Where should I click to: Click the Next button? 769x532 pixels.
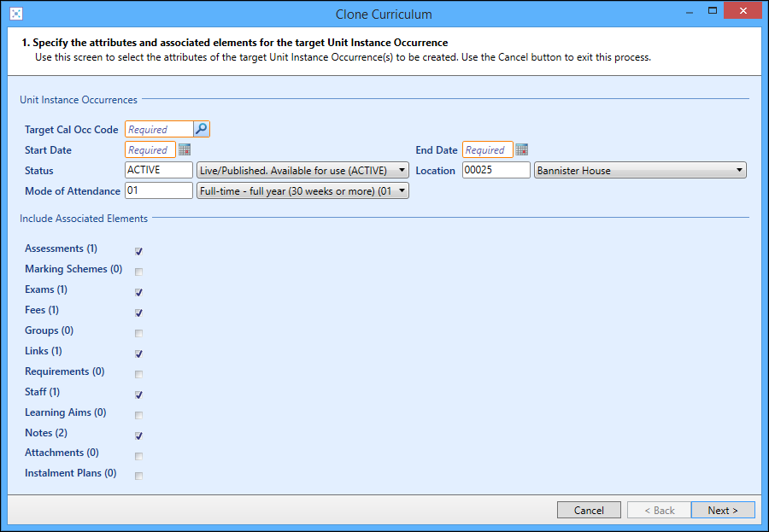[x=723, y=510]
